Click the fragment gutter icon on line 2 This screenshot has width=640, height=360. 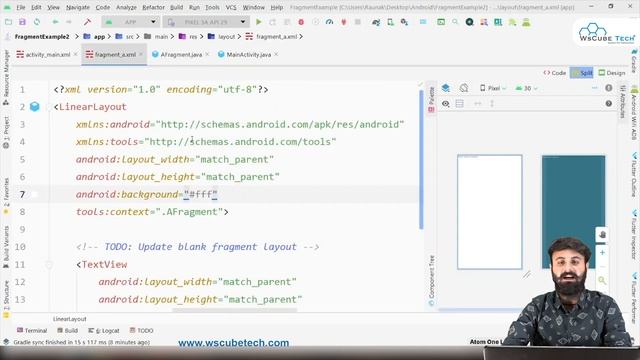pyautogui.click(x=35, y=107)
